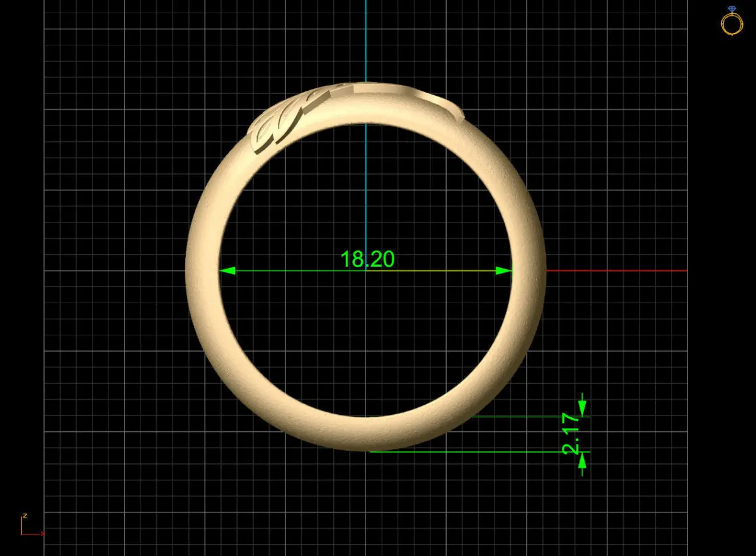Click the XZ axis indicator gizmo
This screenshot has height=556, width=756.
coord(31,524)
